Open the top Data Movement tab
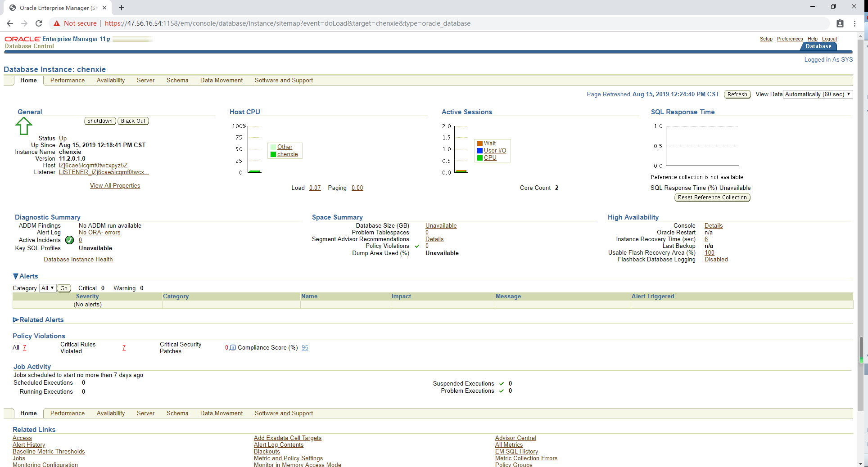This screenshot has height=467, width=868. click(222, 81)
